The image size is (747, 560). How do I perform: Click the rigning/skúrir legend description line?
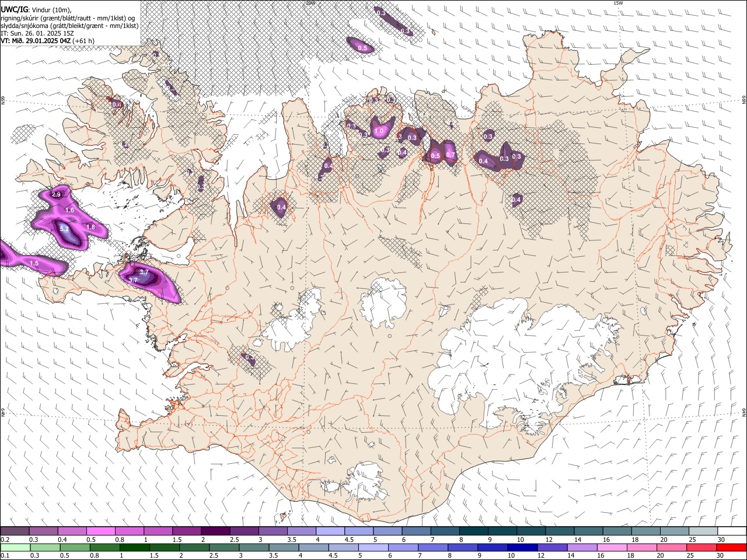pos(68,17)
